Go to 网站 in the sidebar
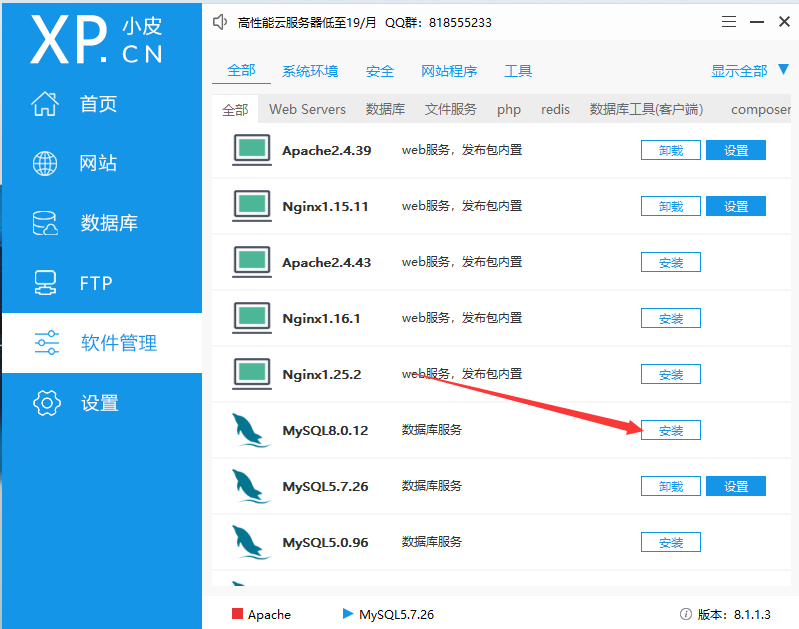The height and width of the screenshot is (629, 799). click(x=98, y=163)
